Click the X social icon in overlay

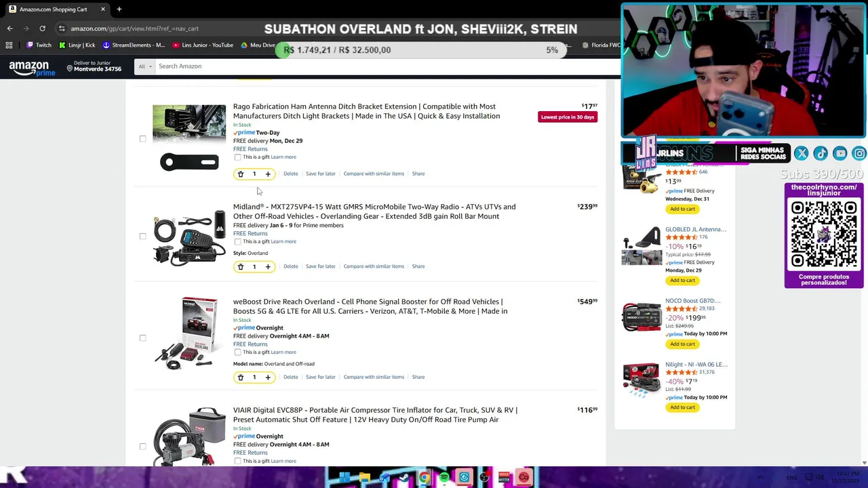click(802, 154)
